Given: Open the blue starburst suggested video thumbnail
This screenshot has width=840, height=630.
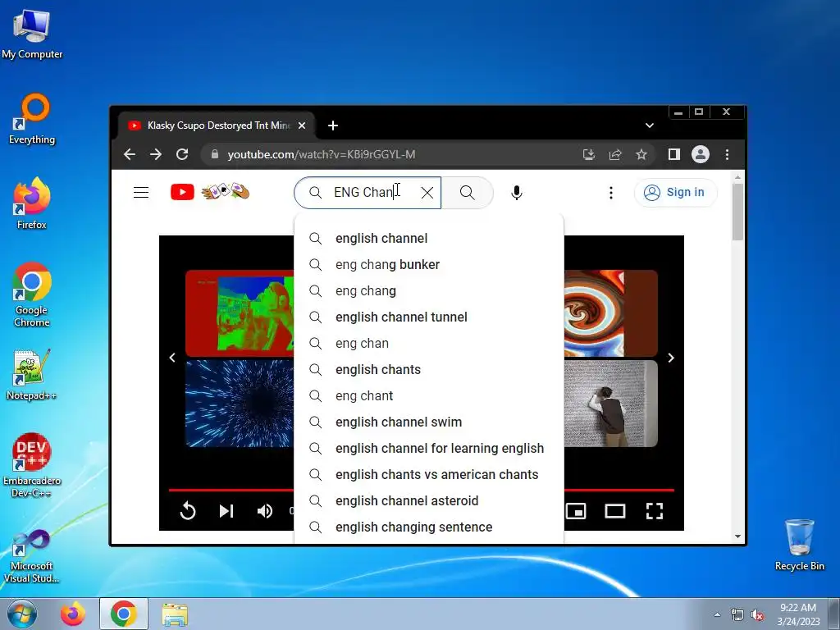Looking at the screenshot, I should click(x=240, y=404).
